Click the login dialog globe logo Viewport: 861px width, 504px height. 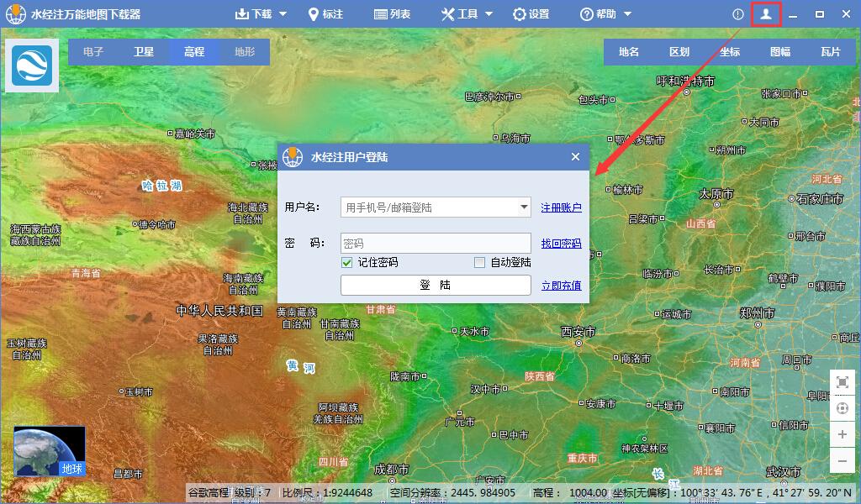[x=293, y=157]
